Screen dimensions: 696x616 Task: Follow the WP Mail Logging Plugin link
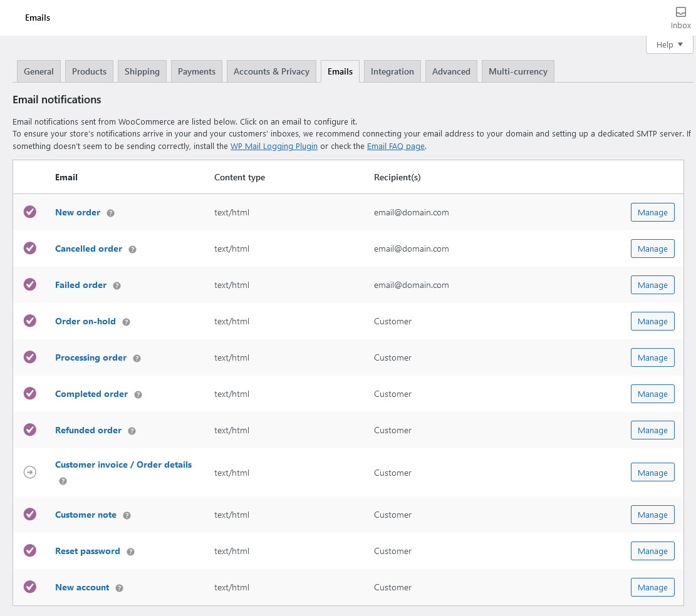tap(274, 146)
